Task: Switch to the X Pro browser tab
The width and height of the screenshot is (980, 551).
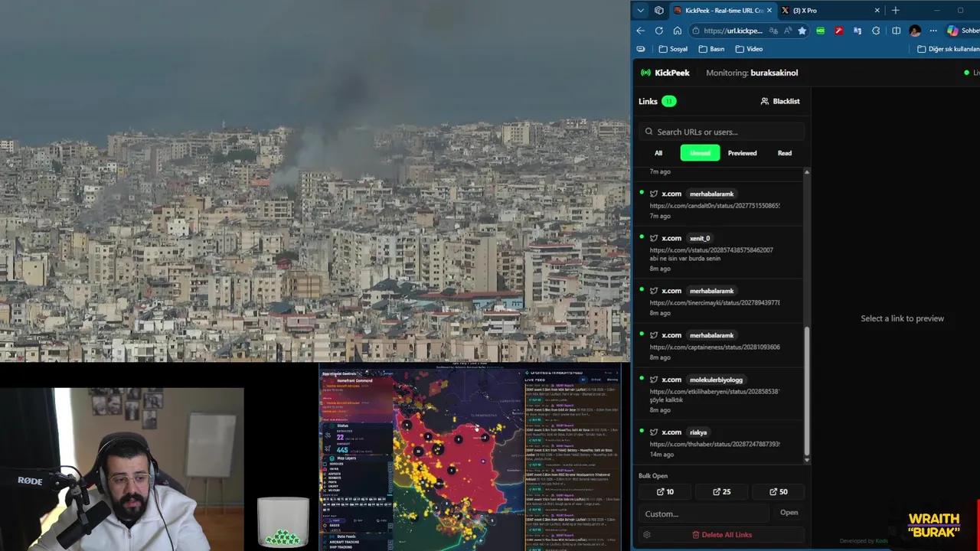Action: (x=831, y=11)
